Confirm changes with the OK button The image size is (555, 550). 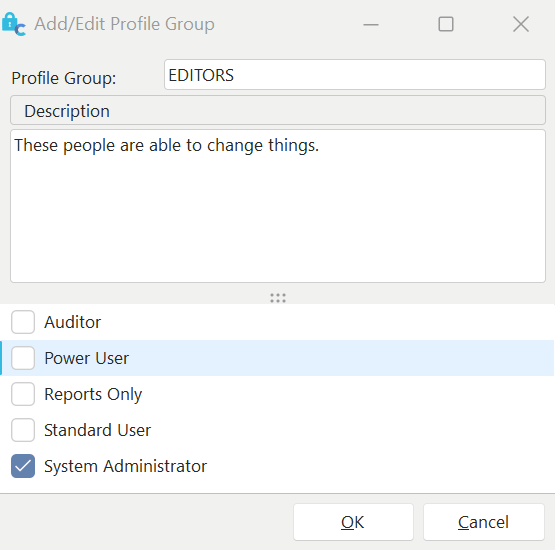pyautogui.click(x=353, y=522)
